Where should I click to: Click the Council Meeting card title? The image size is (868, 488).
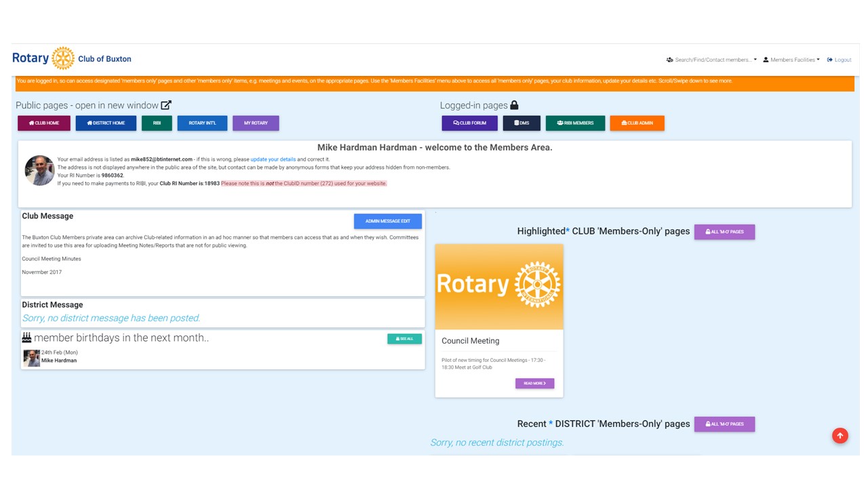(471, 341)
